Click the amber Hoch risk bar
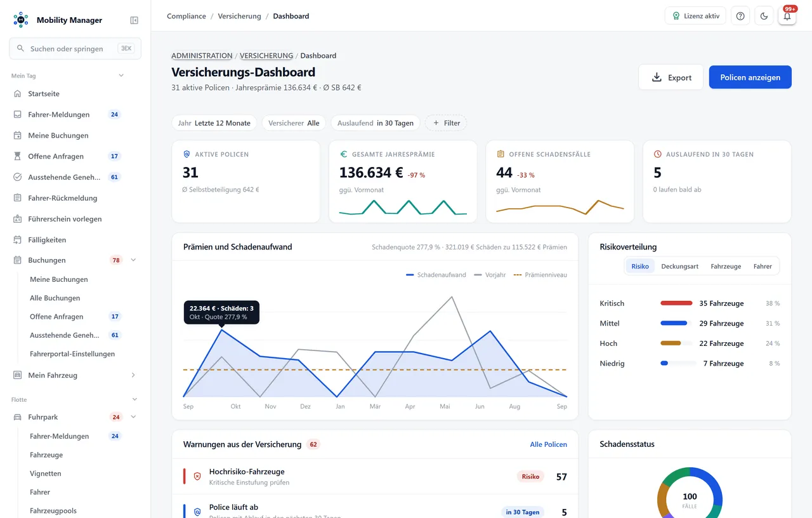The width and height of the screenshot is (812, 518). (x=671, y=343)
